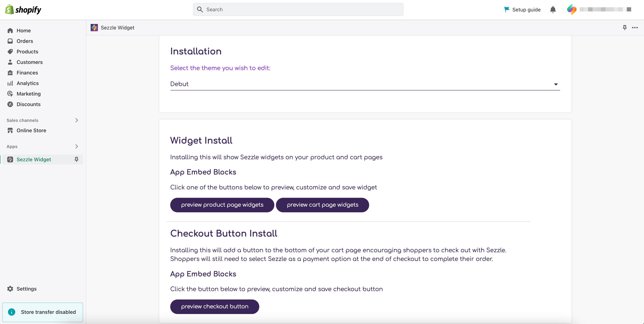644x324 pixels.
Task: Click the Sezzle Widget header logo icon
Action: pos(94,28)
